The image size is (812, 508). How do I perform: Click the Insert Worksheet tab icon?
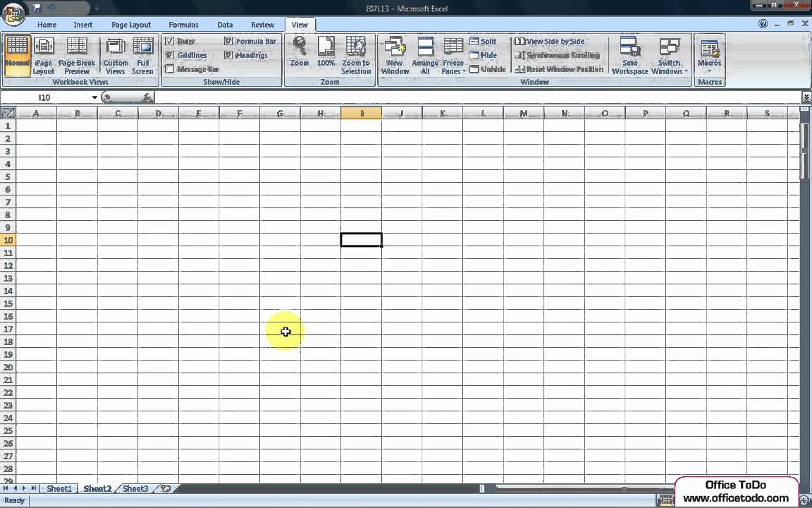tap(166, 488)
